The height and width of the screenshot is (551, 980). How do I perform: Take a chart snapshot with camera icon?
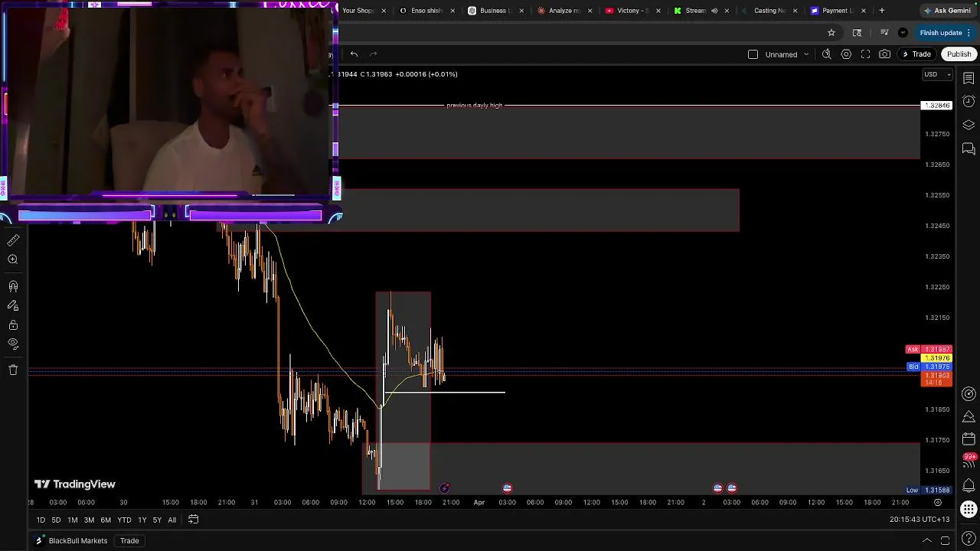tap(885, 54)
